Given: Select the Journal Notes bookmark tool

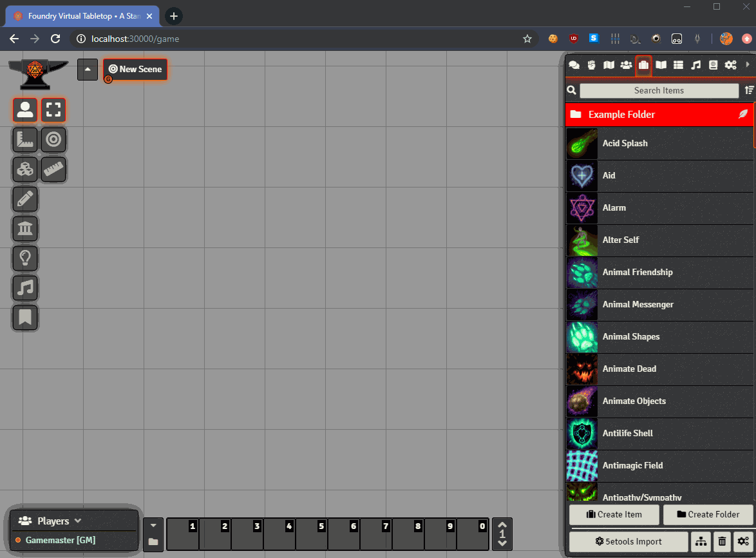Looking at the screenshot, I should 25,318.
